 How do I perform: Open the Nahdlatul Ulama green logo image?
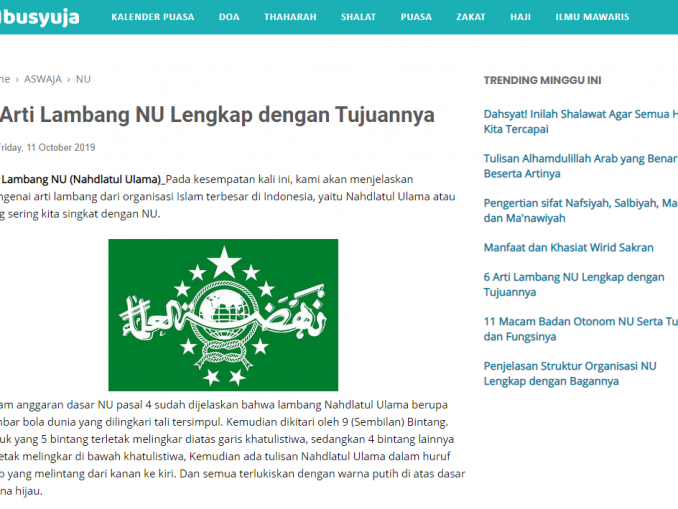coord(223,315)
